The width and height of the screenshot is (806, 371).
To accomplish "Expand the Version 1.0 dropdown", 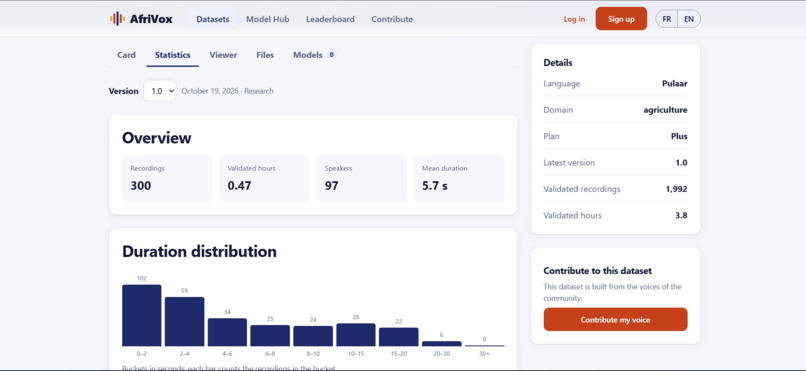I will pyautogui.click(x=160, y=91).
